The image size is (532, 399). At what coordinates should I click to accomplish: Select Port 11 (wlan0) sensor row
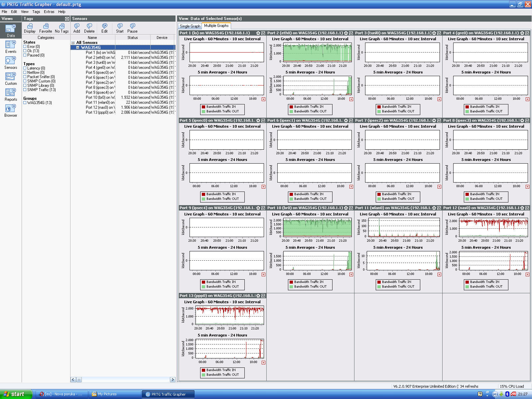click(x=123, y=102)
